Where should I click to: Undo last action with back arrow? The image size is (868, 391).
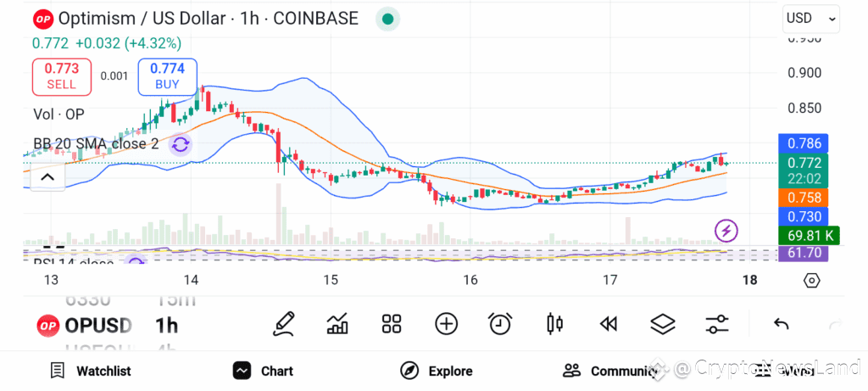click(x=781, y=325)
